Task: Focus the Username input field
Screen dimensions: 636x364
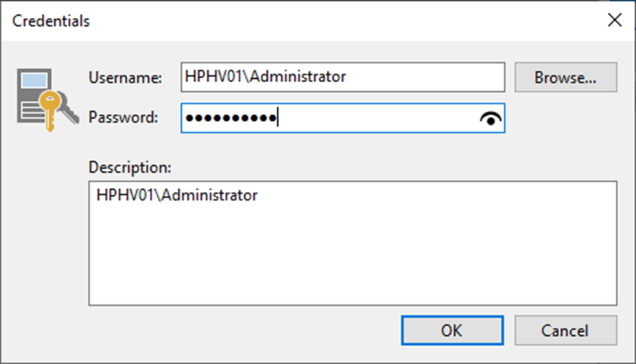Action: pyautogui.click(x=343, y=77)
